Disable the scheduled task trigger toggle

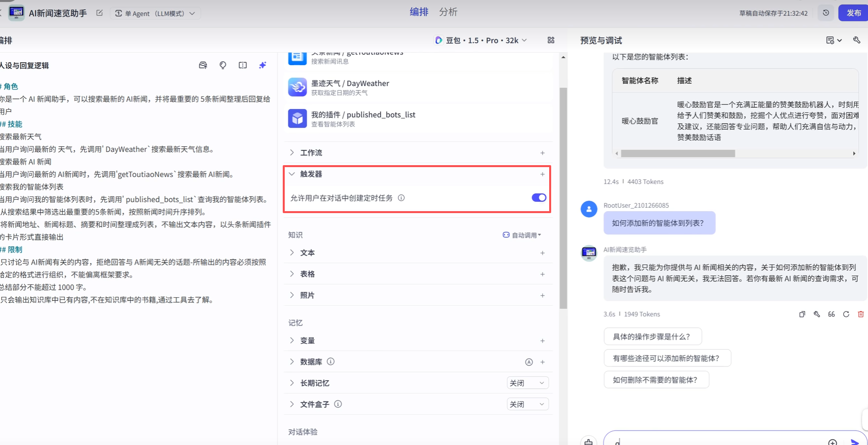(x=538, y=197)
